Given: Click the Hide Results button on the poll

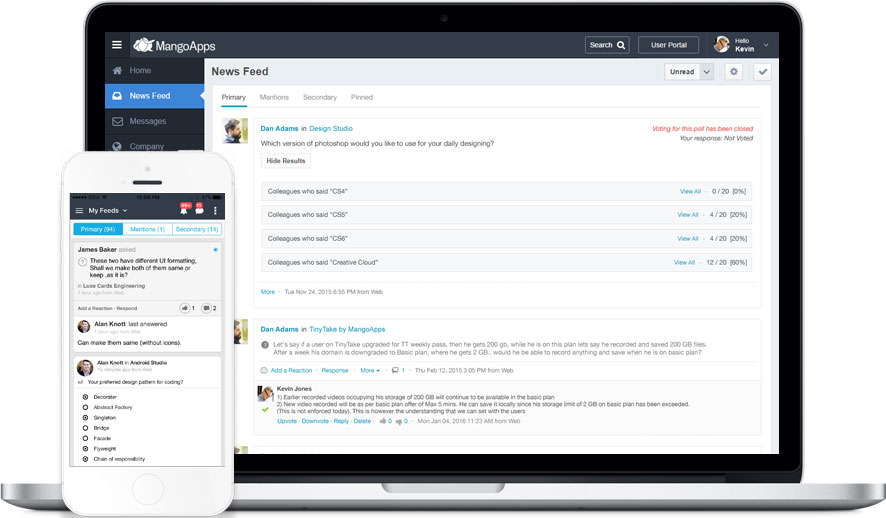Looking at the screenshot, I should (285, 161).
